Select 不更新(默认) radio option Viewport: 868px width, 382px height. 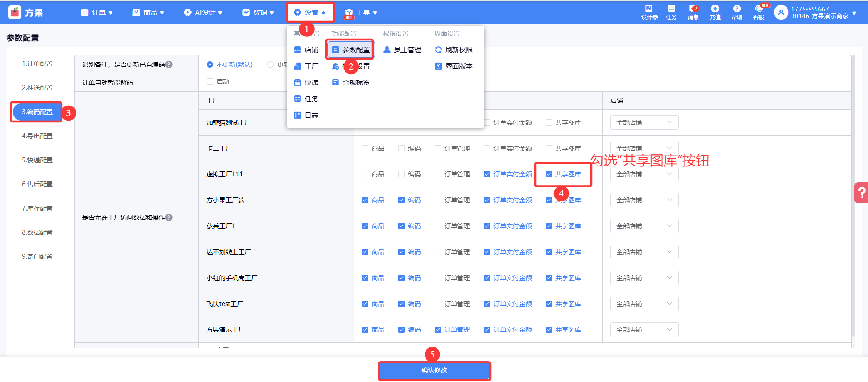click(210, 65)
